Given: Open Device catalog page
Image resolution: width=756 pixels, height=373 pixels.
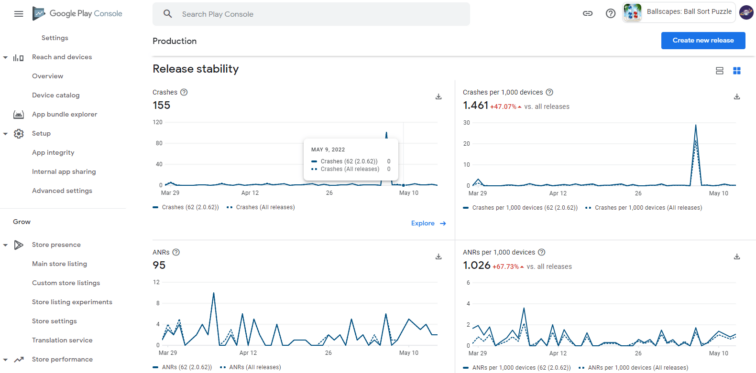Looking at the screenshot, I should click(x=55, y=95).
